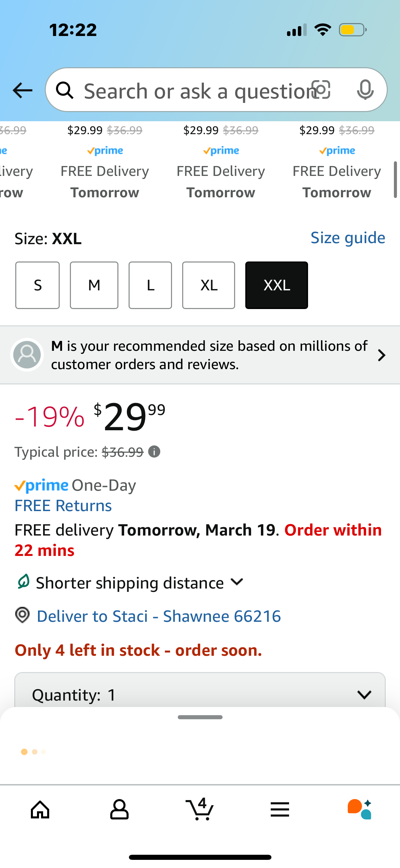
Task: Launch the Rufus AI assistant icon
Action: [x=360, y=810]
